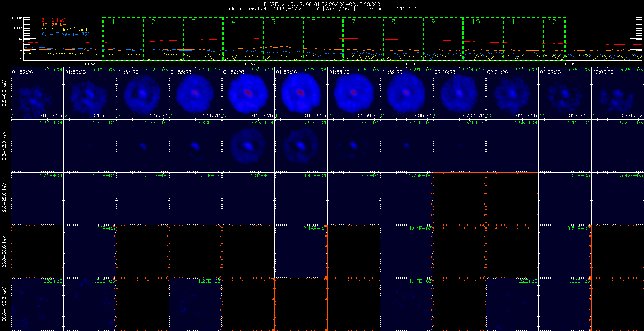Select interval 11 label in the light curve

point(516,22)
